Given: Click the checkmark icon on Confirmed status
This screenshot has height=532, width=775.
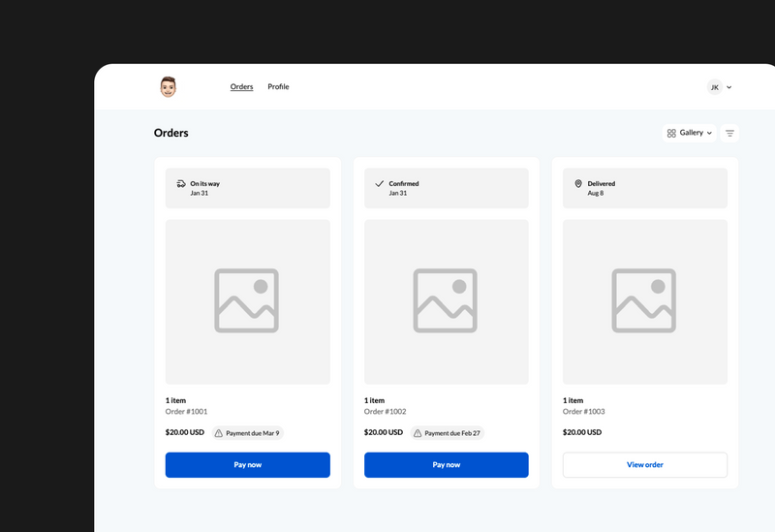Looking at the screenshot, I should [x=379, y=183].
